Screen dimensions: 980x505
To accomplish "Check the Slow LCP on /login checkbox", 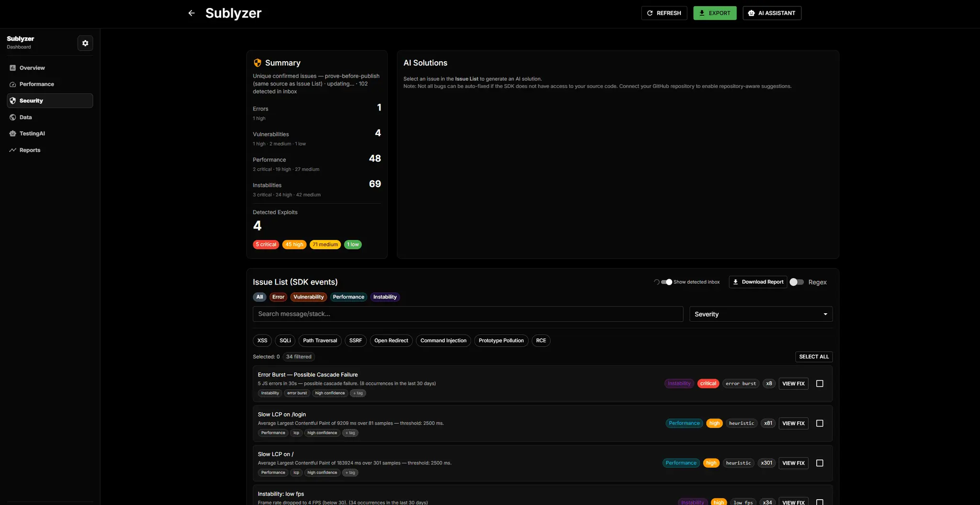I will [x=820, y=423].
